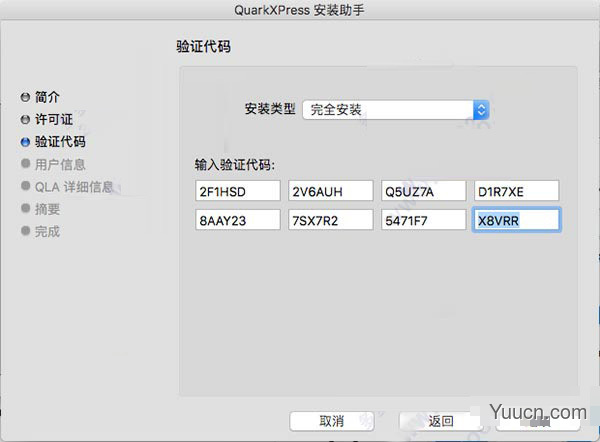Viewport: 600px width, 442px height.
Task: Click the 安装类型 label
Action: pyautogui.click(x=270, y=109)
